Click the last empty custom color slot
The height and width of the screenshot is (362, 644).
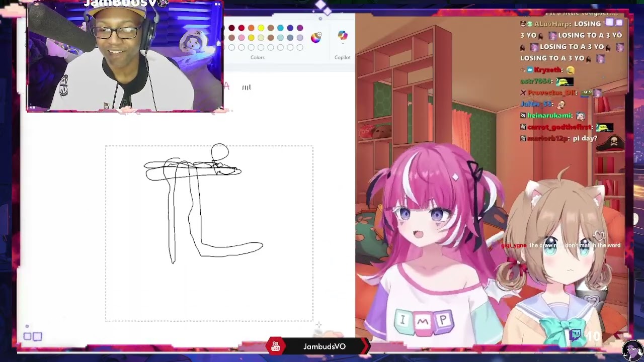pyautogui.click(x=300, y=48)
